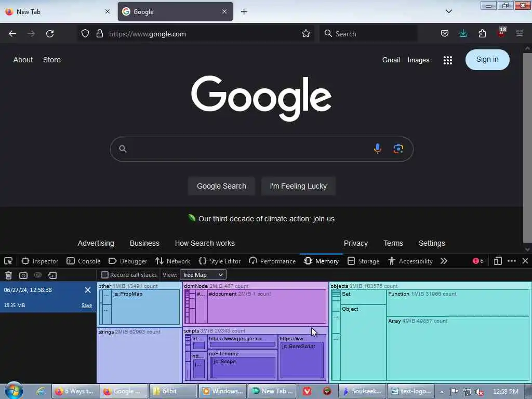The height and width of the screenshot is (399, 532).
Task: Open Settings in Google footer
Action: point(432,243)
